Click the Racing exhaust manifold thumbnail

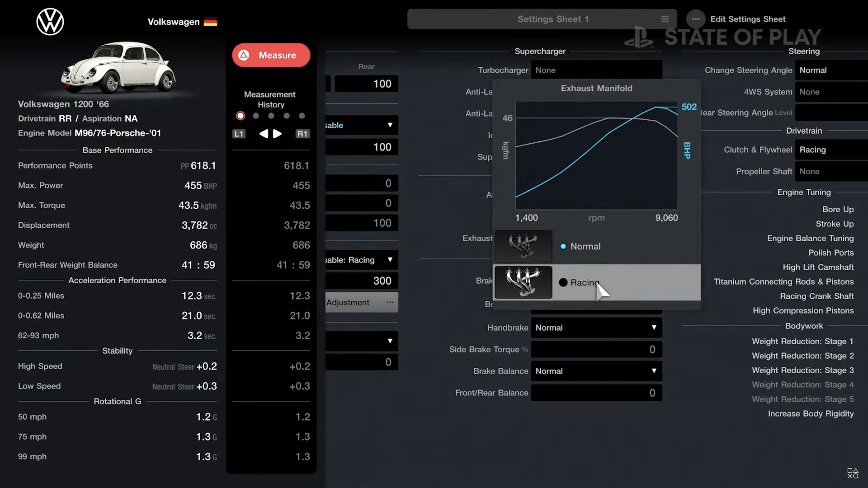pyautogui.click(x=523, y=282)
